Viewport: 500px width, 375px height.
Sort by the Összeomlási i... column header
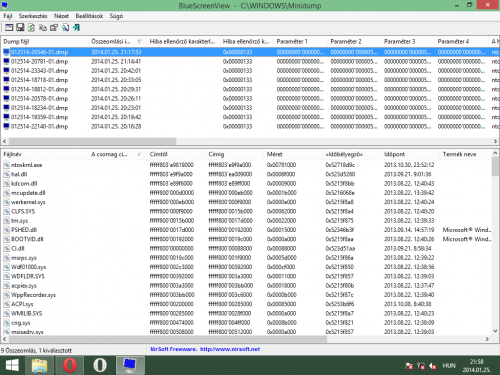(x=118, y=41)
